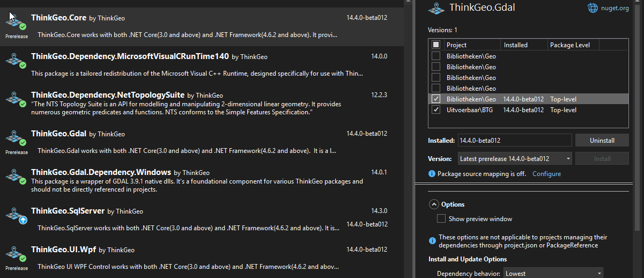Click the ThinkGeo.Dependency.MicrosoftVisualCRunTime140 package icon
Screen dimensions: 644x278
(16, 60)
